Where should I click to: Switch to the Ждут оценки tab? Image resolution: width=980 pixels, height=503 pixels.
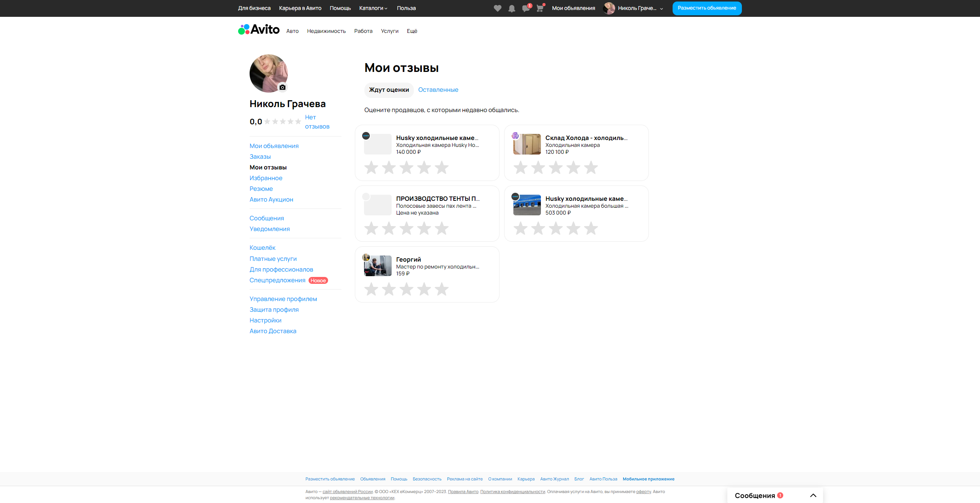389,90
